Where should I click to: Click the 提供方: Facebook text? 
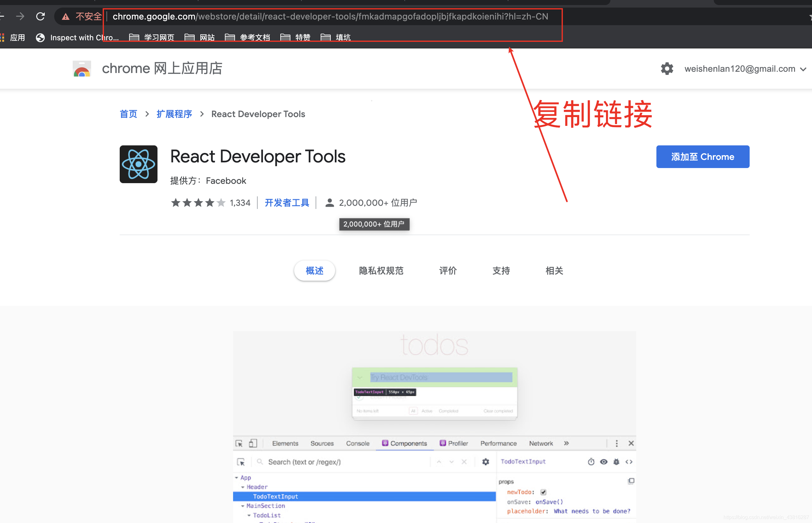[x=208, y=181]
